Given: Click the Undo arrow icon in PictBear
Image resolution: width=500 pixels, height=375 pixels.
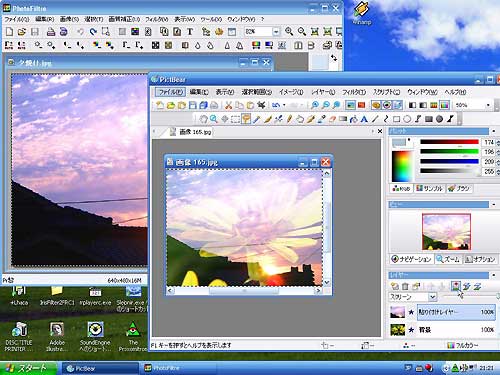Looking at the screenshot, I should click(276, 105).
